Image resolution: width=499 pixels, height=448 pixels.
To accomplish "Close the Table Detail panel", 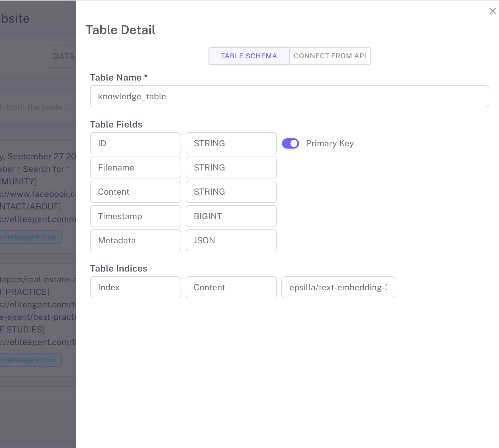I will tap(492, 11).
